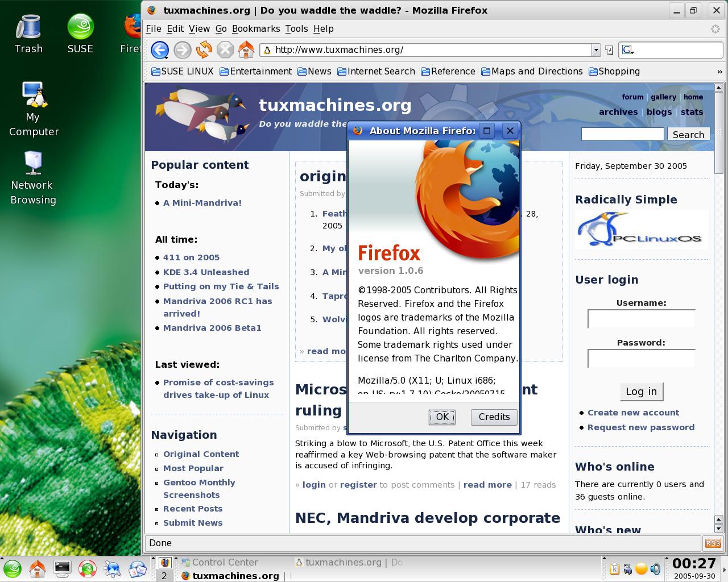Open 'read more' under Microsoft ruling article
This screenshot has height=582, width=728.
[x=487, y=485]
